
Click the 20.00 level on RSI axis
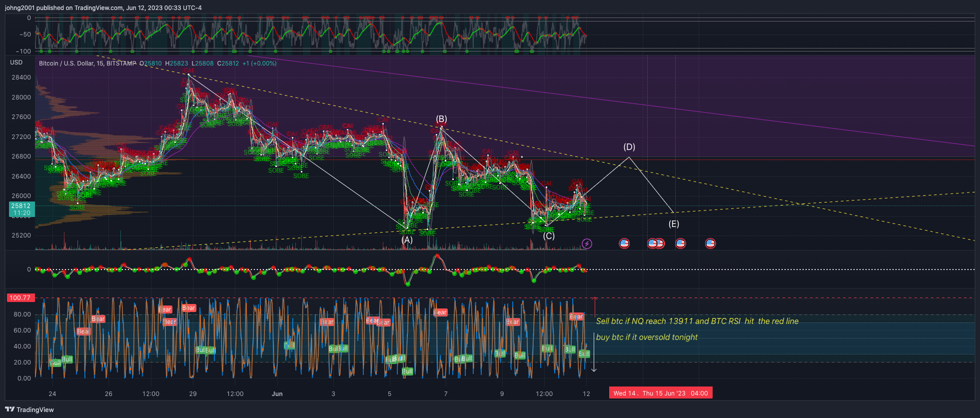click(22, 362)
